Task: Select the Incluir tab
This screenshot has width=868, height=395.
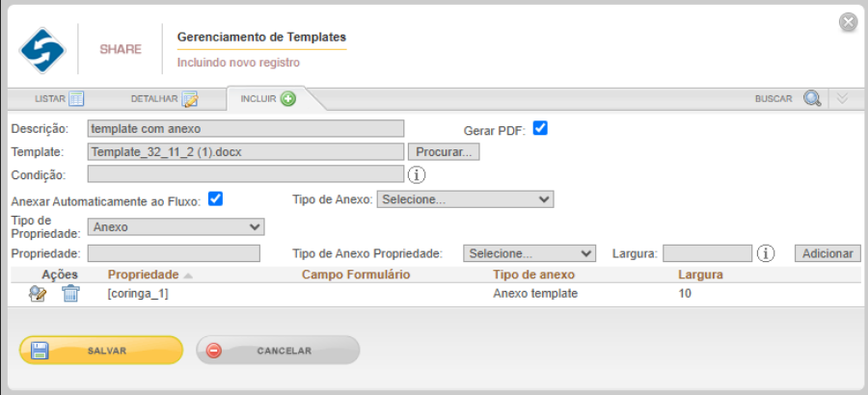Action: (x=268, y=99)
